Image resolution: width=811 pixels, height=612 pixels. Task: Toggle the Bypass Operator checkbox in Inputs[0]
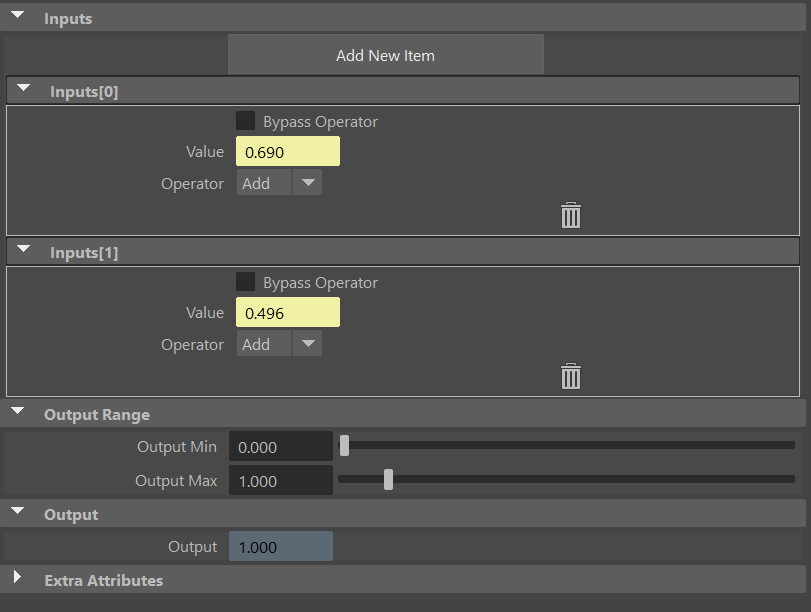246,120
